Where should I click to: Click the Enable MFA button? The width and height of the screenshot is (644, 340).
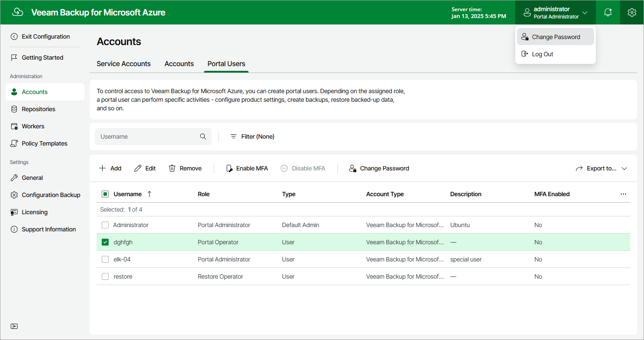coord(247,168)
